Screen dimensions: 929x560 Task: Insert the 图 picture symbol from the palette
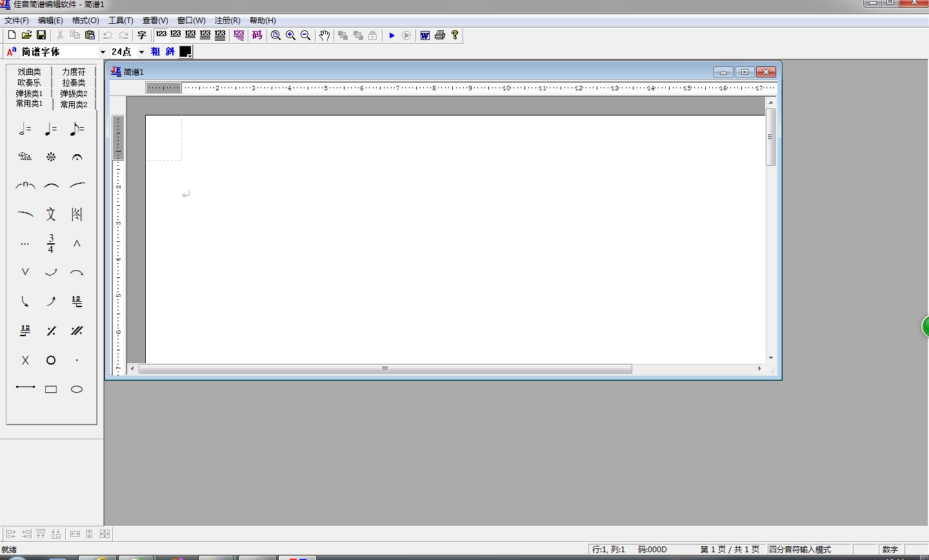click(x=77, y=214)
